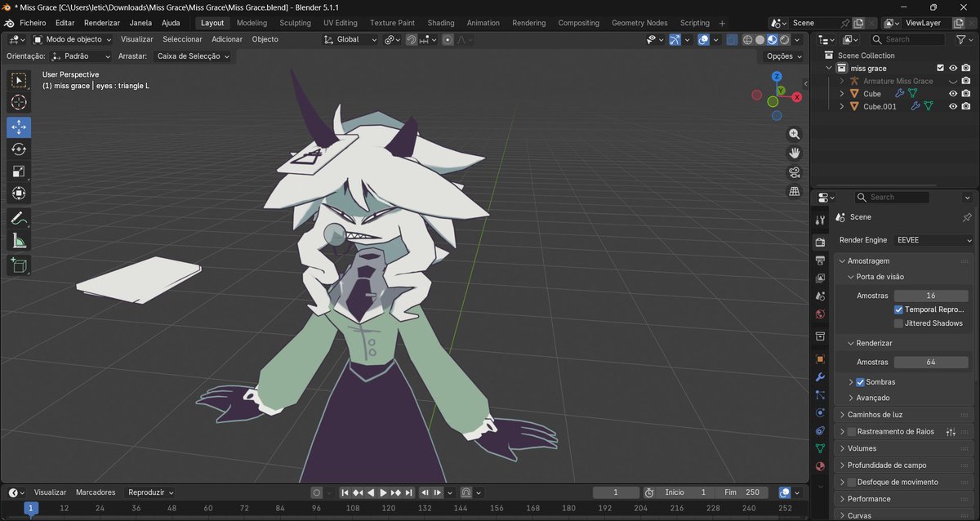Enable Jittered Shadows checkbox

[898, 323]
